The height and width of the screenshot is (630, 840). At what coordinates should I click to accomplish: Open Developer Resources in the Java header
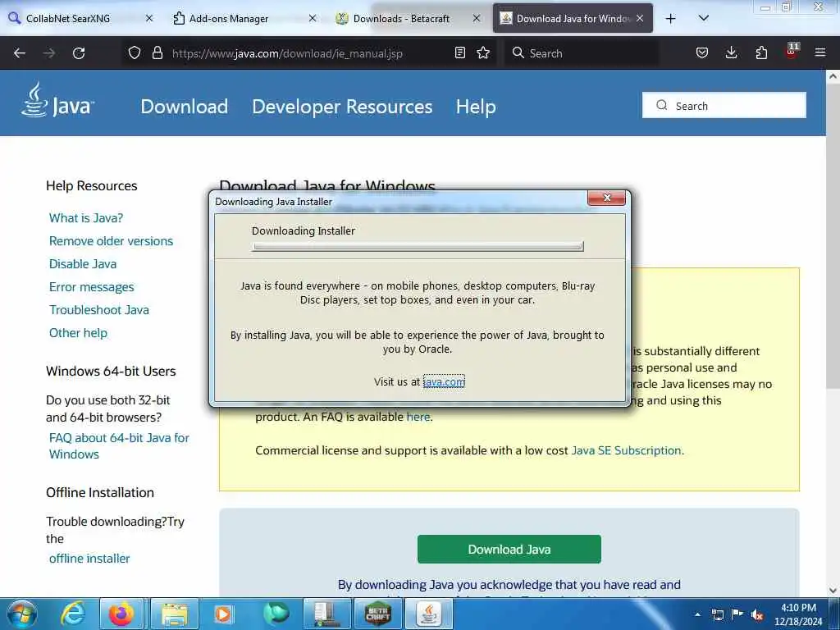pos(342,107)
